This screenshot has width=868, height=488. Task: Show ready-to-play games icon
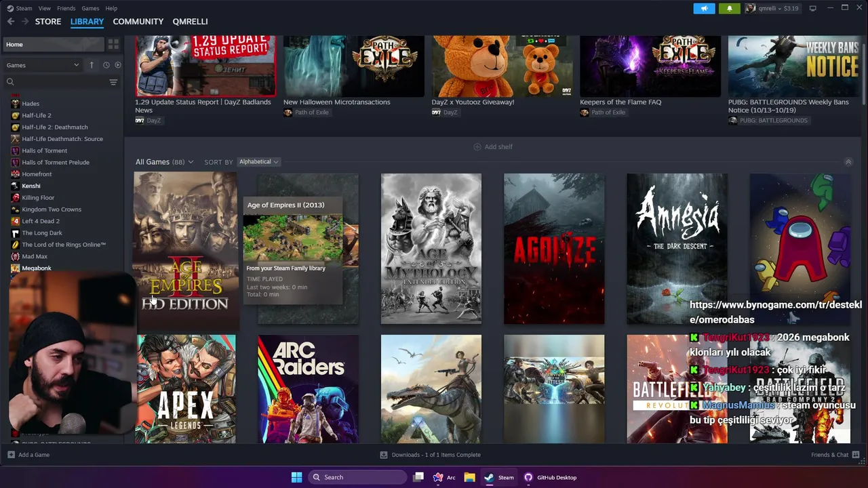(117, 65)
